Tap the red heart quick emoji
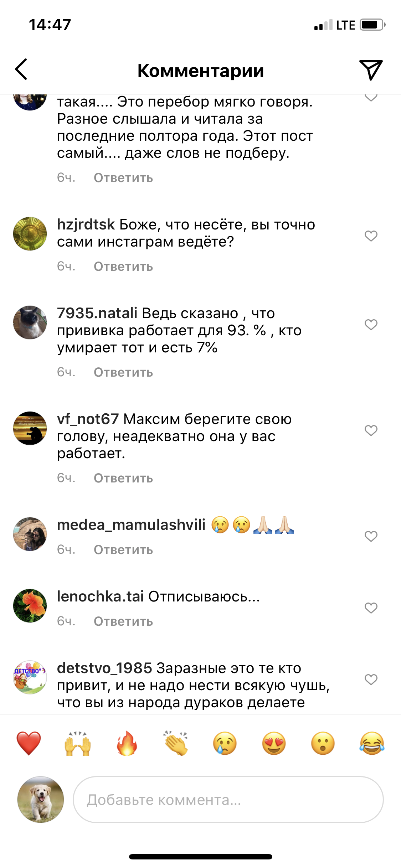401x868 pixels. click(29, 743)
